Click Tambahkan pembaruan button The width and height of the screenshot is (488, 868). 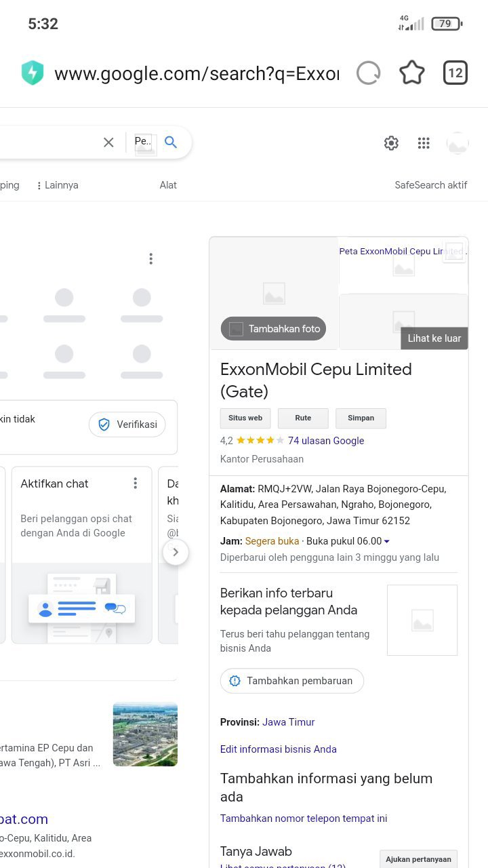click(292, 681)
